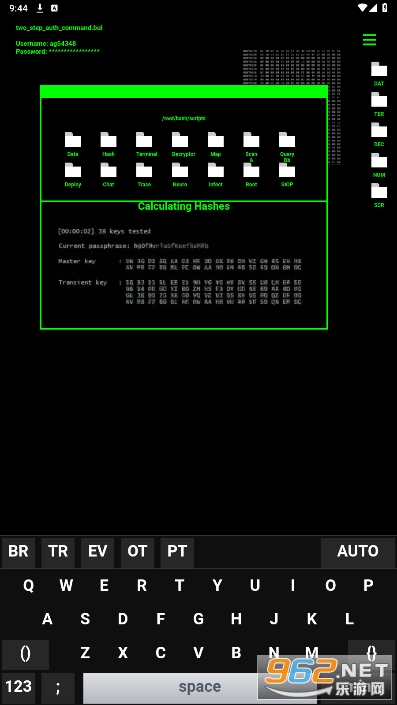
Task: Tap the B key
Action: [x=236, y=653]
